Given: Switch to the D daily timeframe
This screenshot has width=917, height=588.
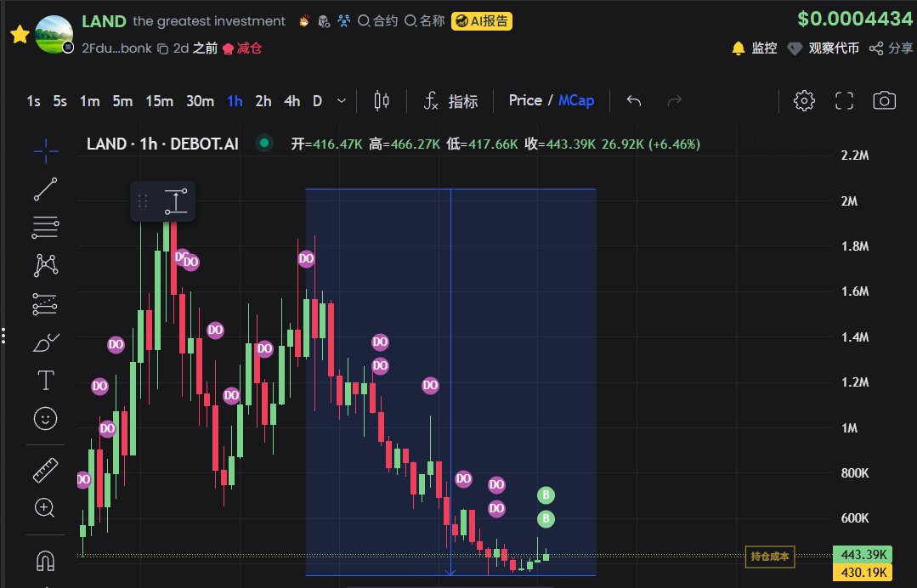Looking at the screenshot, I should click(x=318, y=101).
